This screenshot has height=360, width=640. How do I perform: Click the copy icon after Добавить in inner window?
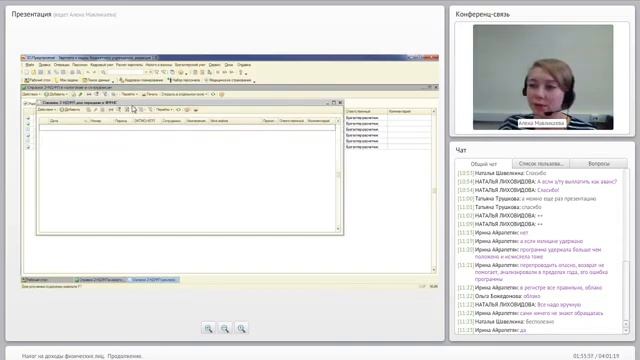(88, 110)
